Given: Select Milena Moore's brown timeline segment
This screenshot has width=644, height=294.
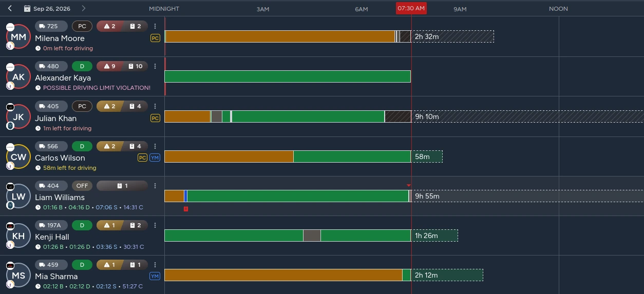Looking at the screenshot, I should [x=279, y=36].
